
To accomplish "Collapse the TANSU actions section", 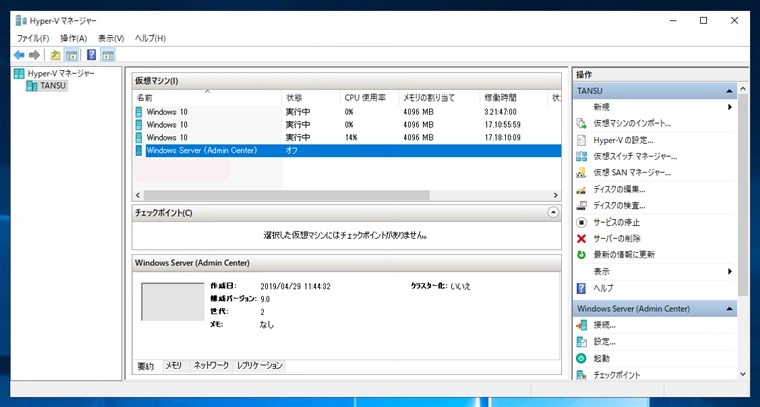I will click(729, 91).
